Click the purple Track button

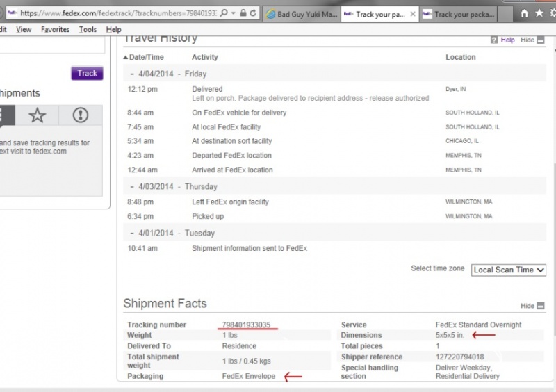pyautogui.click(x=88, y=74)
